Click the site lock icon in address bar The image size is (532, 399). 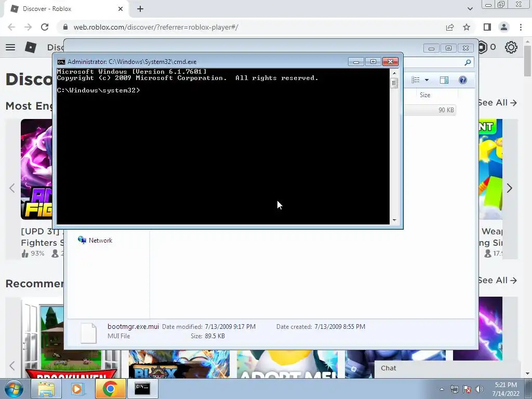pos(65,27)
